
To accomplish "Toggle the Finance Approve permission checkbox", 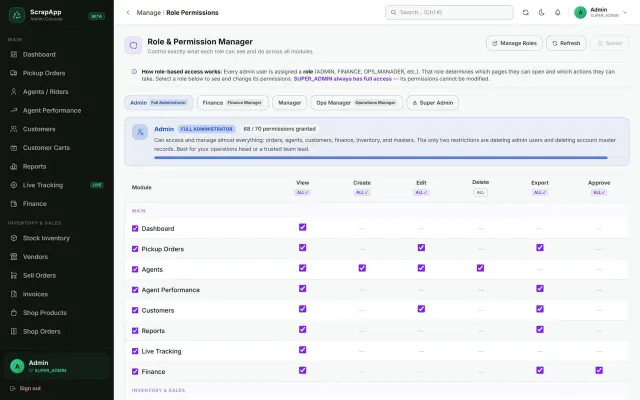I will tap(599, 370).
